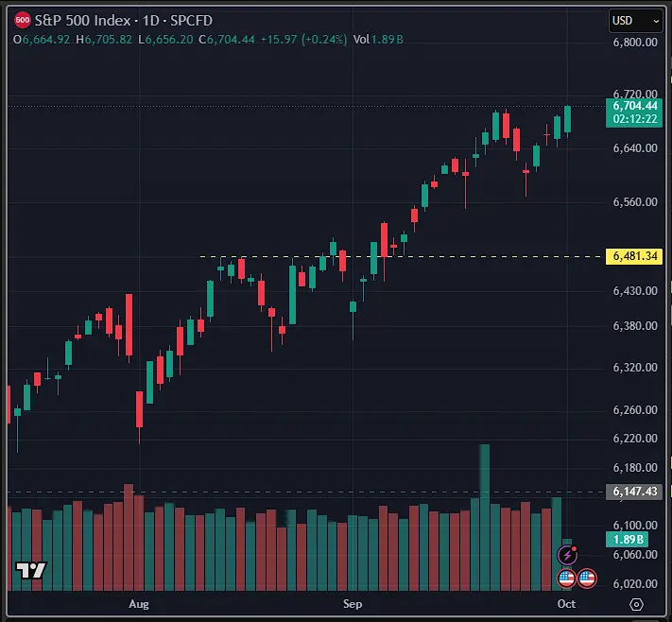Click the 6,640.00 price axis label
The height and width of the screenshot is (622, 672).
point(635,148)
